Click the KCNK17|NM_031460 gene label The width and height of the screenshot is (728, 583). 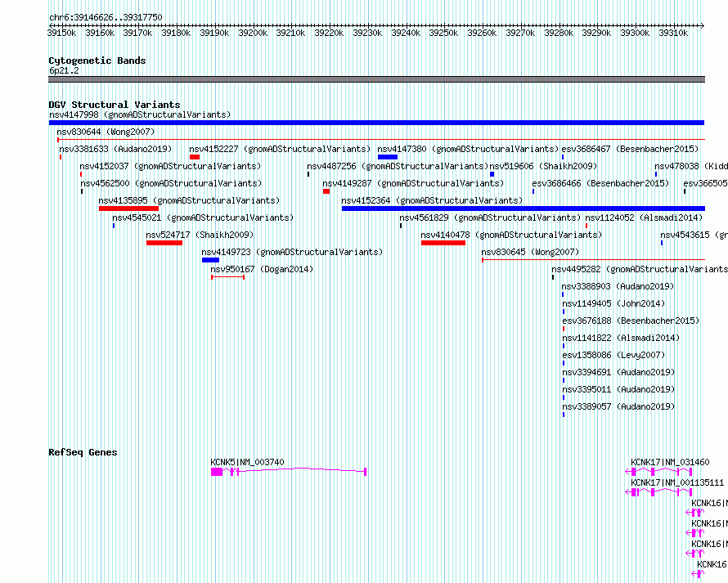pos(670,462)
